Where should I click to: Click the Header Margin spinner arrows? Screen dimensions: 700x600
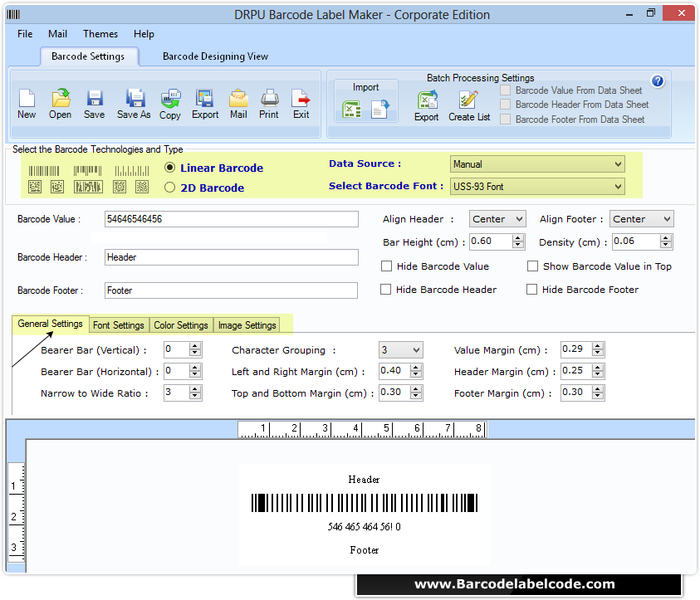(598, 371)
